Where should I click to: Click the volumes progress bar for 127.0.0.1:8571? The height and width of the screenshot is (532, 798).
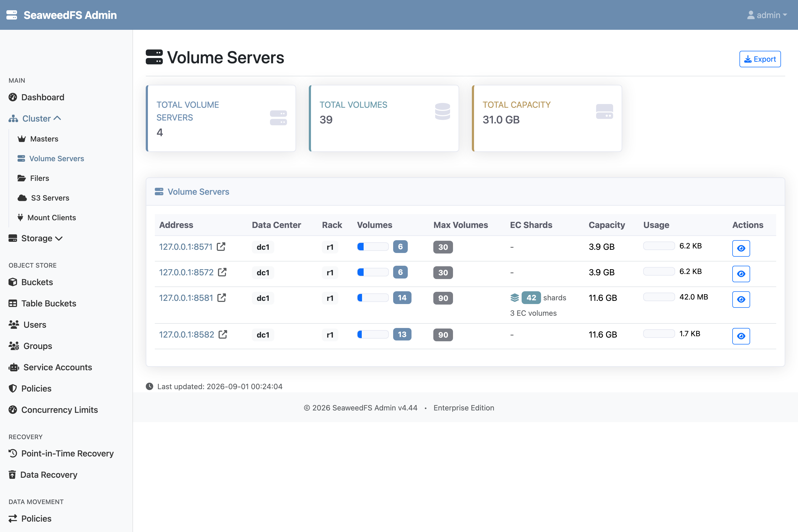tap(373, 246)
